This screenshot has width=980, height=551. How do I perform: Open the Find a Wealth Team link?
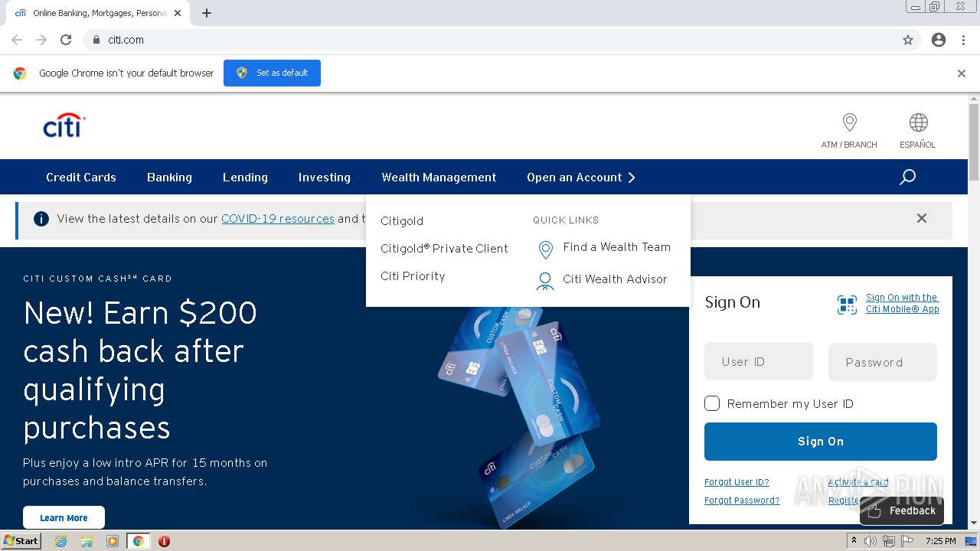[616, 247]
